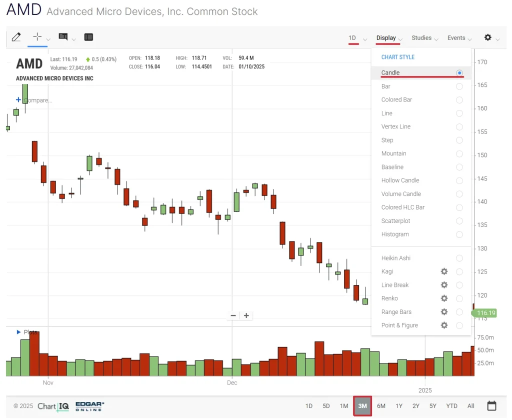Select the Candle chart style
Image resolution: width=512 pixels, height=420 pixels.
(421, 72)
